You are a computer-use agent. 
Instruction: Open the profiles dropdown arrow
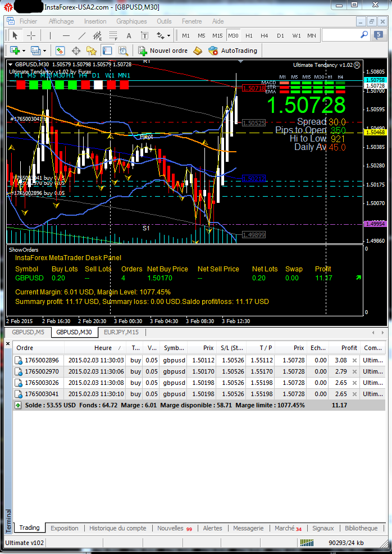coord(45,51)
